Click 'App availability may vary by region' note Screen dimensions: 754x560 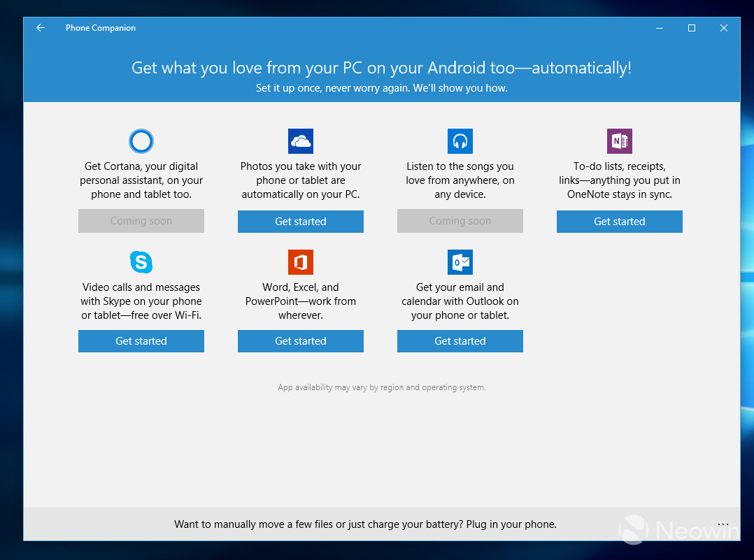(x=382, y=387)
